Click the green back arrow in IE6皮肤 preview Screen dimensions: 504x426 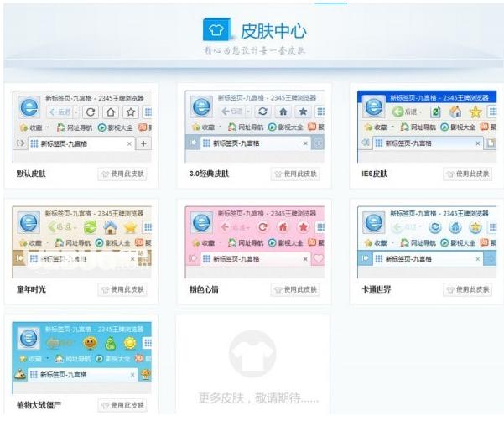tap(398, 112)
